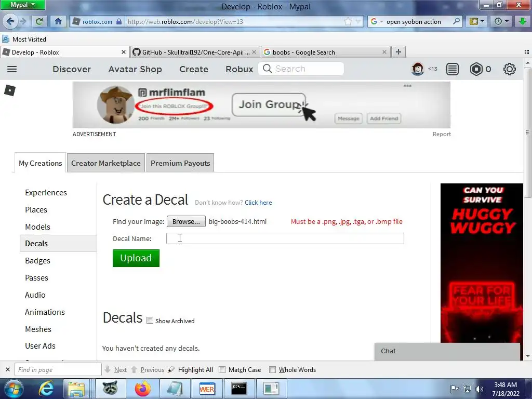This screenshot has width=532, height=399.
Task: Open Firefox from the taskbar
Action: point(142,389)
